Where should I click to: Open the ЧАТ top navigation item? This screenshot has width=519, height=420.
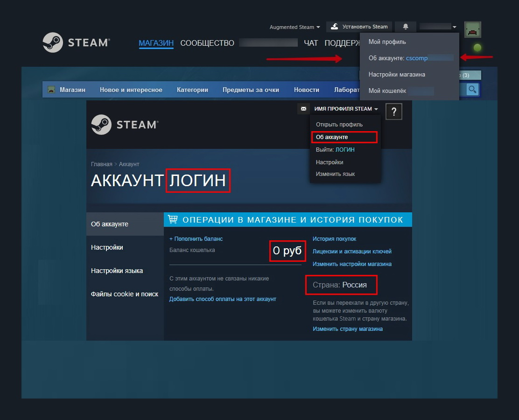coord(311,43)
